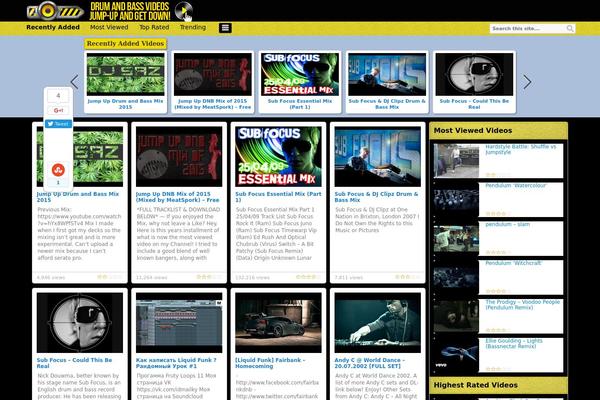Click the Recently Added Videos heading label

pyautogui.click(x=126, y=43)
